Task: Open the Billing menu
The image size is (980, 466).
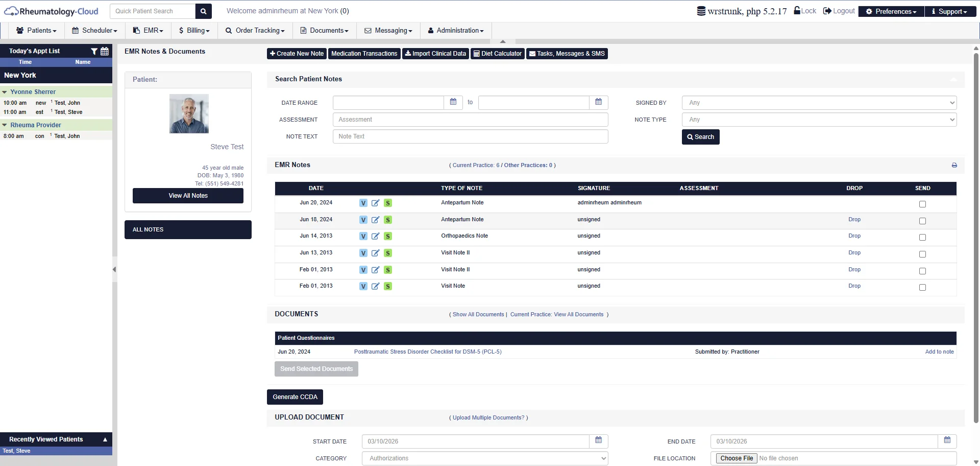Action: [194, 31]
